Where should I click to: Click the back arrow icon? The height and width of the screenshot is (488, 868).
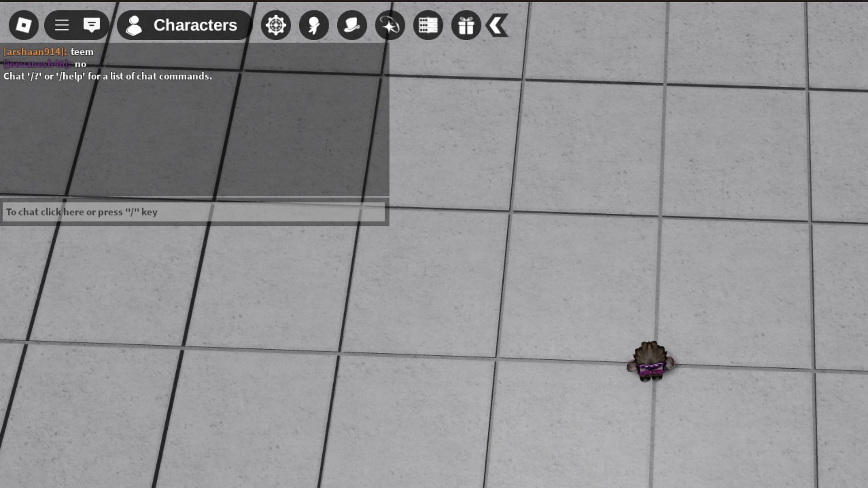(x=497, y=25)
